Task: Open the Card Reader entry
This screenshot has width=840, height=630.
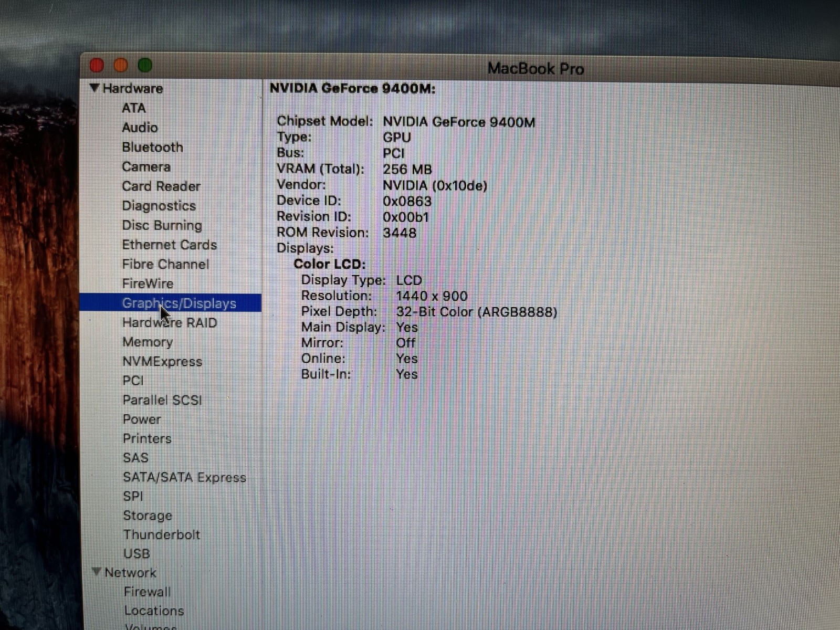Action: point(161,186)
